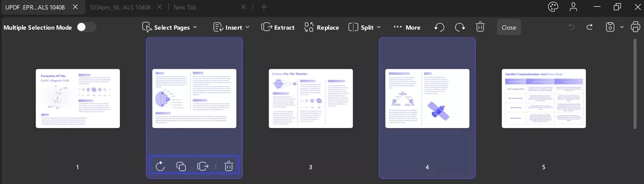Screen dimensions: 644x184
Task: Select page 3 thumbnail
Action: (311, 98)
